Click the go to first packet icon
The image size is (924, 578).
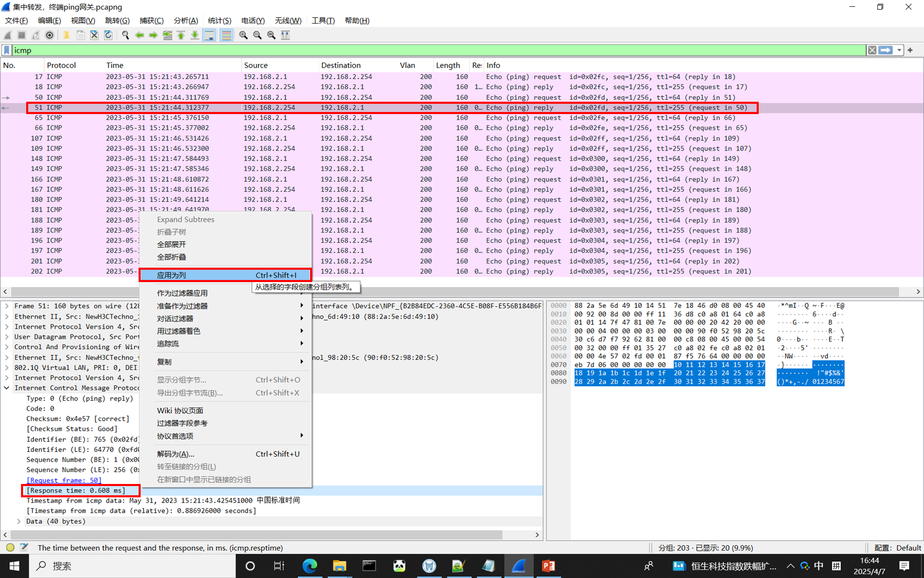click(181, 35)
